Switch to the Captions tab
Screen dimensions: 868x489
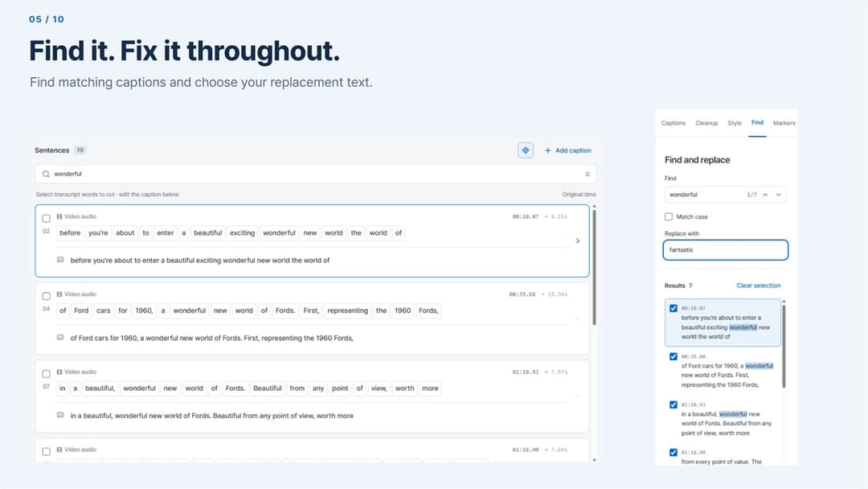point(674,123)
